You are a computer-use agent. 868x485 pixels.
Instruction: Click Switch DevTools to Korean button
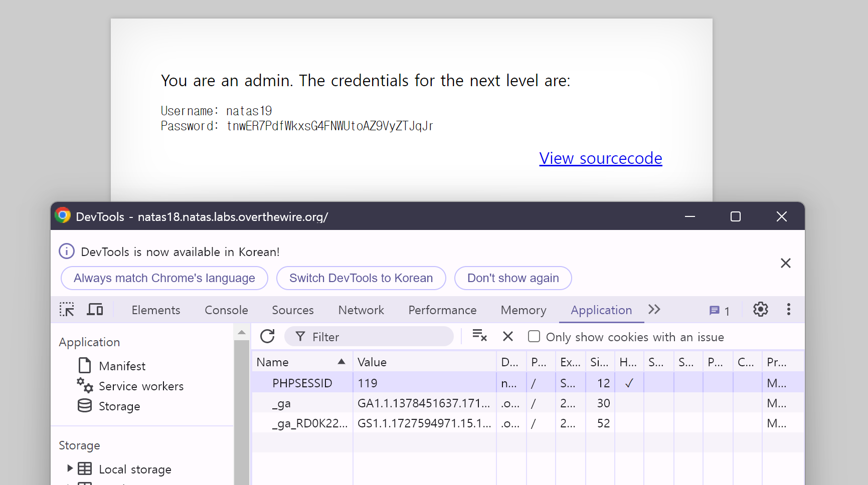point(361,278)
